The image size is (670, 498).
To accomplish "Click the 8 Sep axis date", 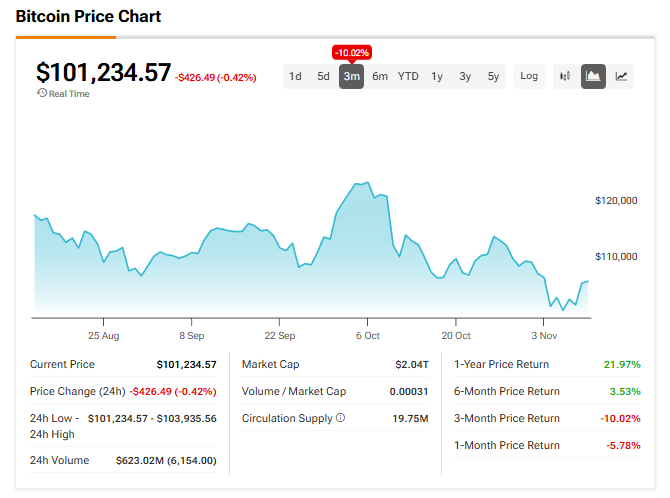I will coord(191,336).
